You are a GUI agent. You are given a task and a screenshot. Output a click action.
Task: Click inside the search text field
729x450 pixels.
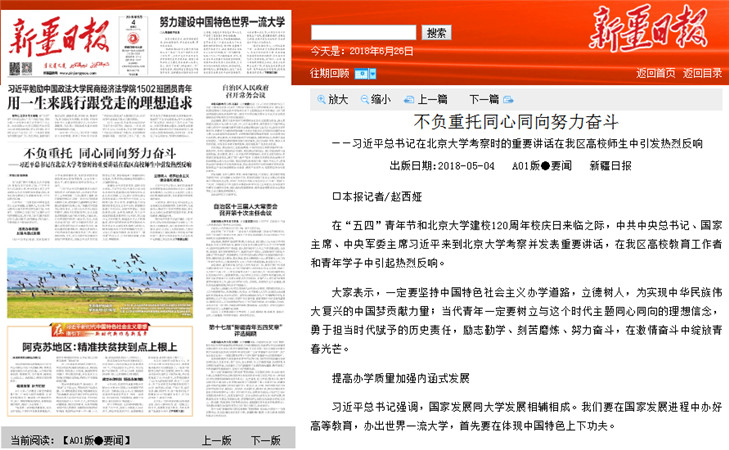pos(363,32)
